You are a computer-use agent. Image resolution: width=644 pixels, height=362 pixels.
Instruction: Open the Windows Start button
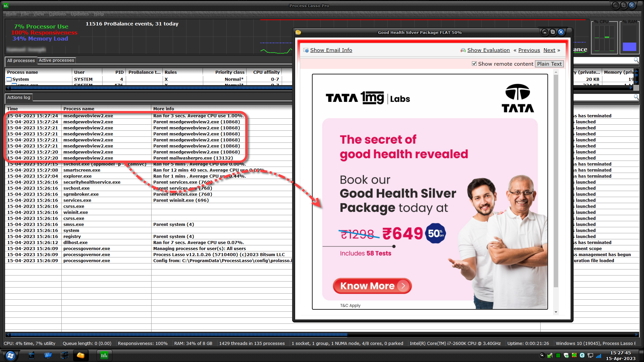(10, 356)
